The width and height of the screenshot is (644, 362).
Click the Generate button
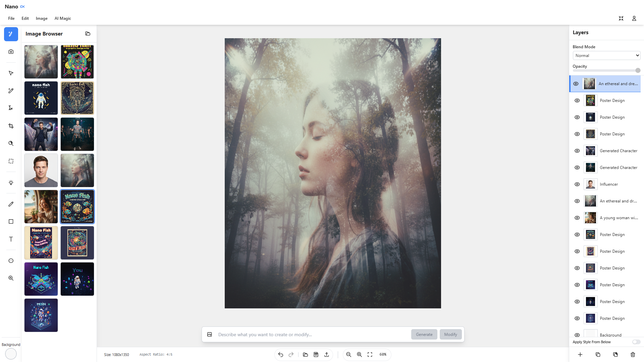pos(424,335)
